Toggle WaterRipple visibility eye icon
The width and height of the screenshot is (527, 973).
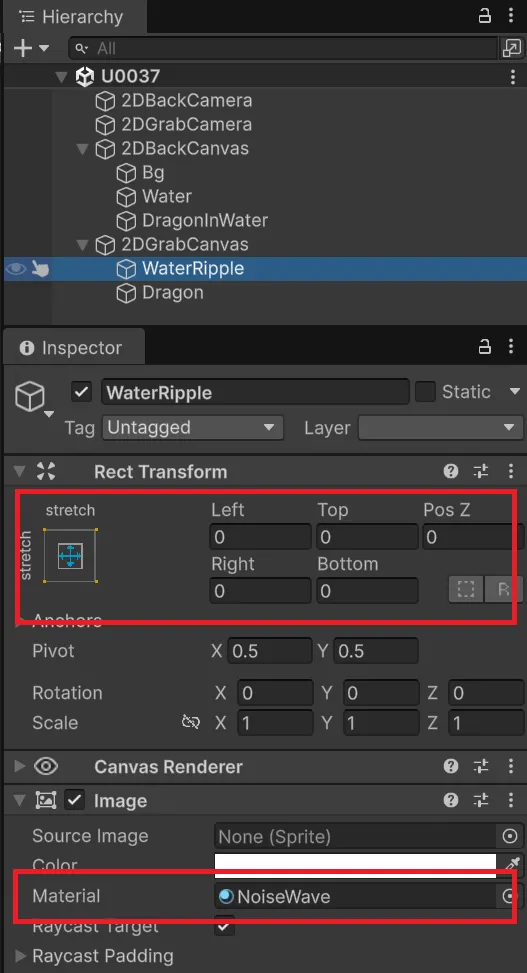click(16, 269)
